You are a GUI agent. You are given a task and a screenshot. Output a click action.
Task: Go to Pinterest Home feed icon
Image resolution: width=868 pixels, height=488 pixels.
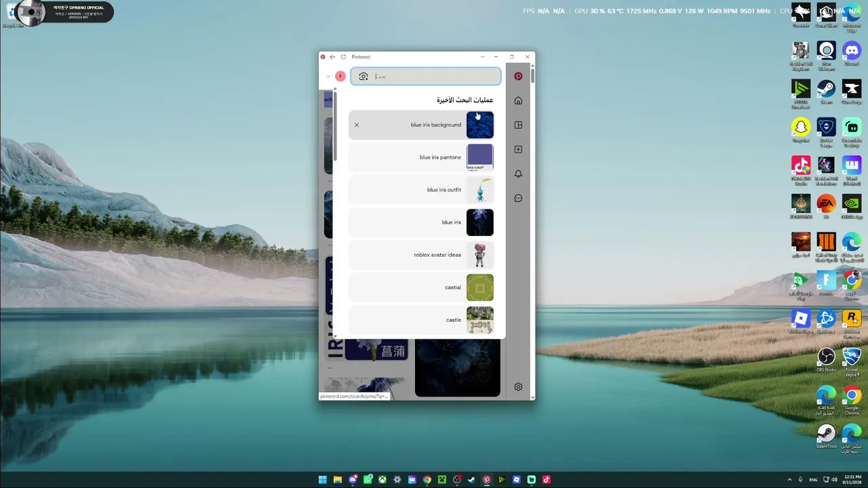518,101
